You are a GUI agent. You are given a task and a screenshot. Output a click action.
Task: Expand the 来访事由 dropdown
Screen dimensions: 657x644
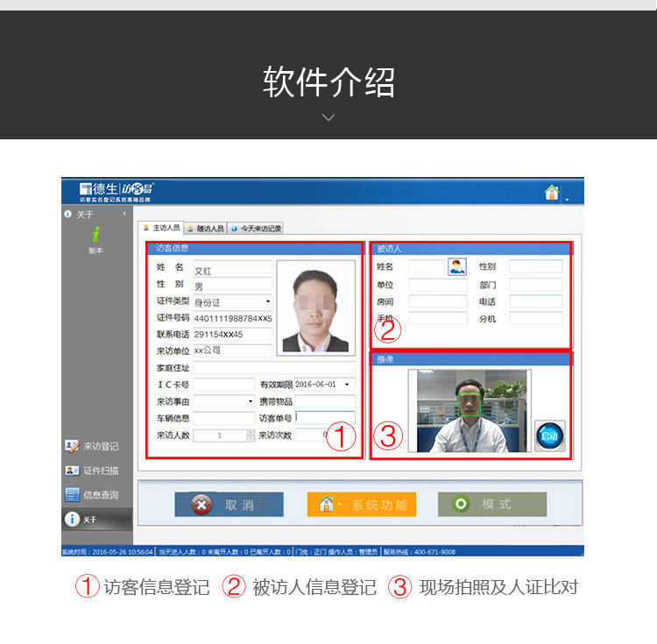[x=250, y=401]
